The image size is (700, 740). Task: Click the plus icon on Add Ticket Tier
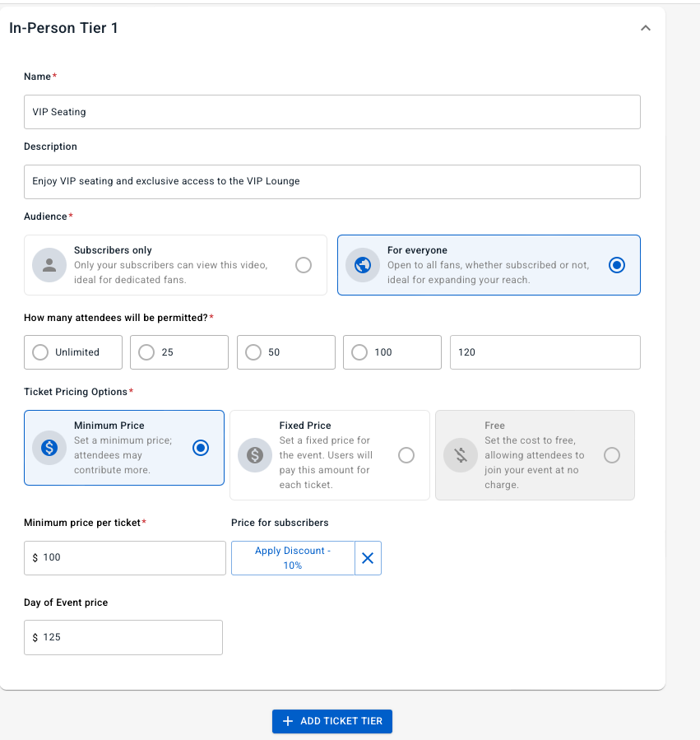288,721
